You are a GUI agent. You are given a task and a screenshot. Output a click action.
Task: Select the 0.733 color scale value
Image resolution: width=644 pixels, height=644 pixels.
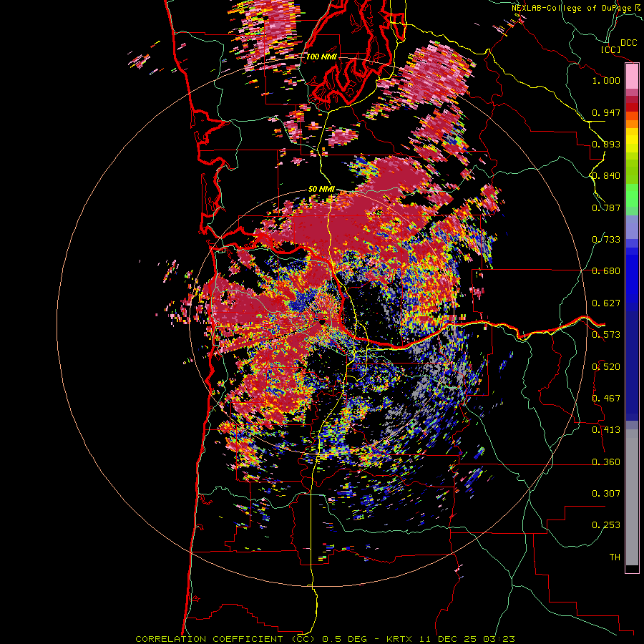coord(606,240)
